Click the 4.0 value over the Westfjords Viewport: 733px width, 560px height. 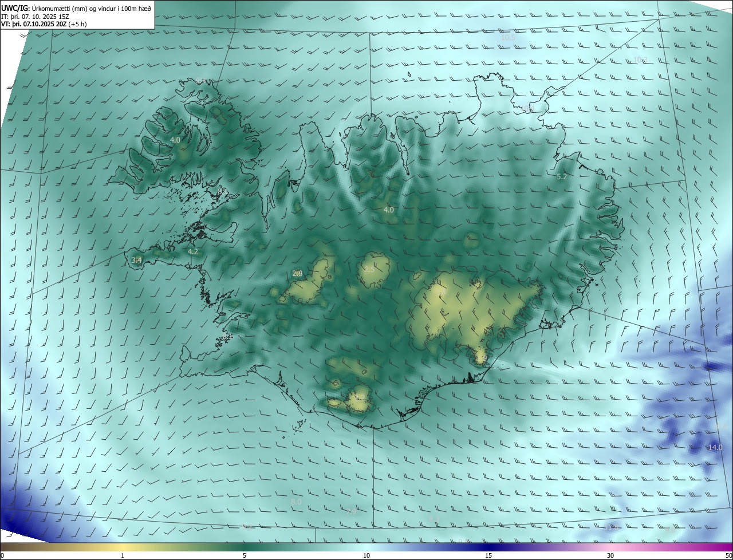pyautogui.click(x=175, y=140)
